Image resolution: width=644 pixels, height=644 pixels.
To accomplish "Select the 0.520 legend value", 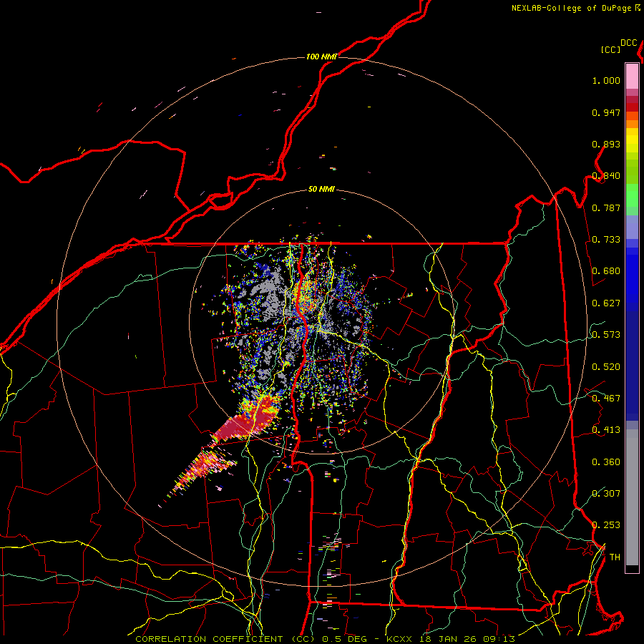I will coord(606,367).
